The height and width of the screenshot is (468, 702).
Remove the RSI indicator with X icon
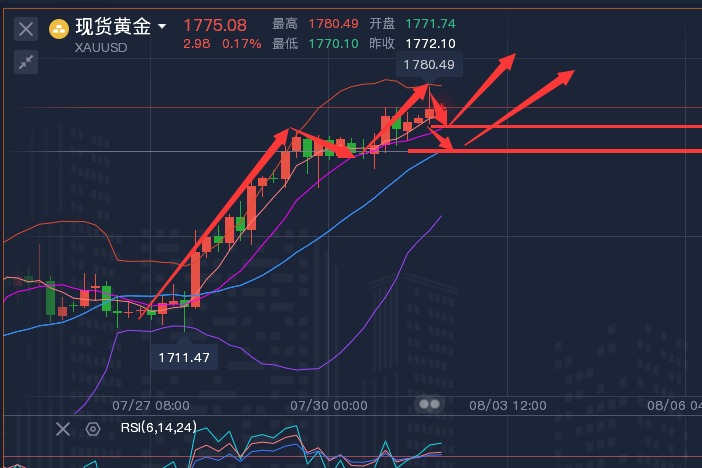(x=63, y=429)
